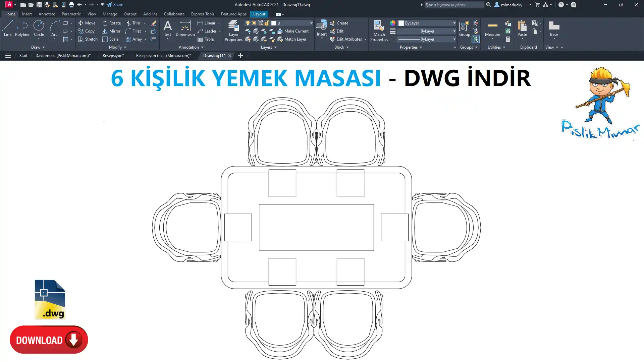Click the Share button
The image size is (644, 362).
coord(115,5)
